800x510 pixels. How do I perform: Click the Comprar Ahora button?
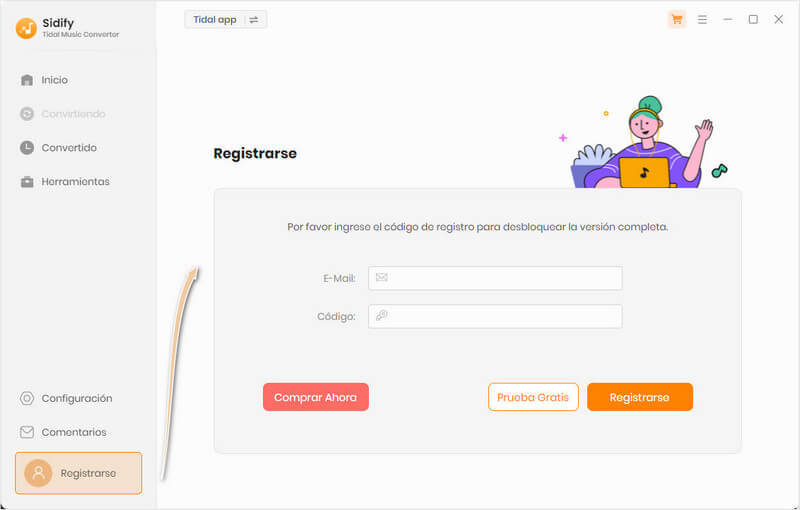coord(316,397)
